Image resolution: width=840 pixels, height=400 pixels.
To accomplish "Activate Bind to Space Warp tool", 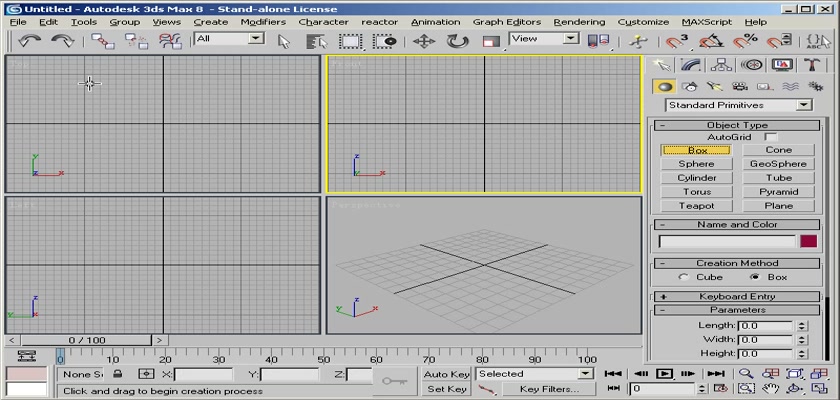I will pyautogui.click(x=170, y=41).
